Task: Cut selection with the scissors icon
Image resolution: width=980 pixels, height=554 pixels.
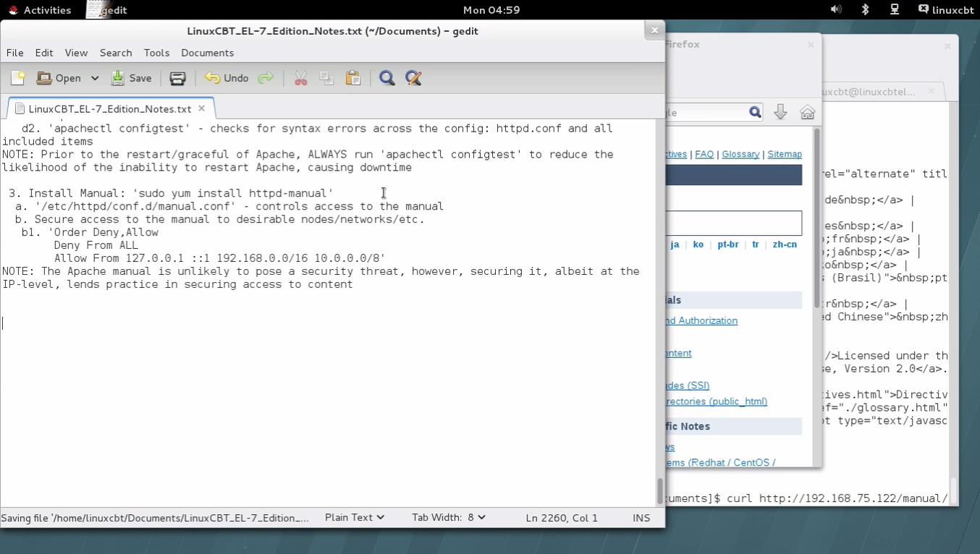Action: click(300, 78)
